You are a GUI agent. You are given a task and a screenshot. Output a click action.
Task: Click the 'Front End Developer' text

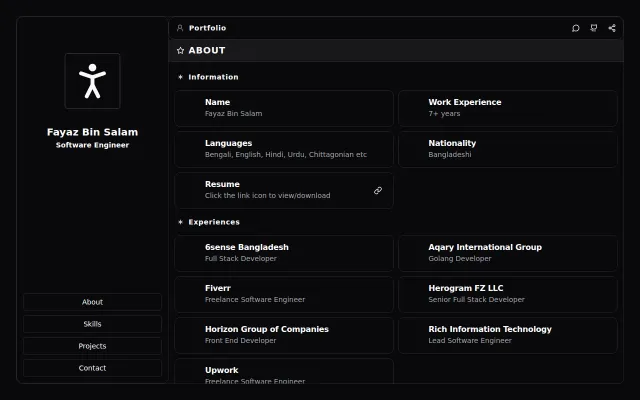pos(240,341)
